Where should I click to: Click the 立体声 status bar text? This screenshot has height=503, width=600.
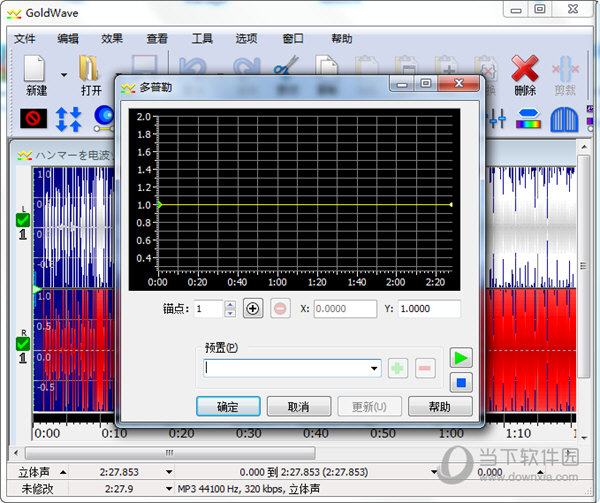(x=34, y=472)
